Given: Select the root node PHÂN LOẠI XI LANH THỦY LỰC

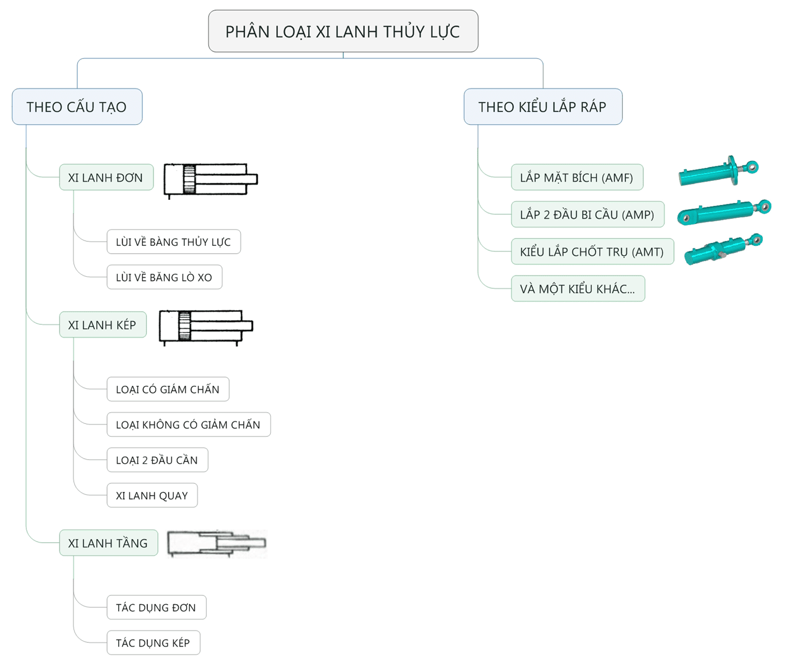Looking at the screenshot, I should click(x=343, y=31).
